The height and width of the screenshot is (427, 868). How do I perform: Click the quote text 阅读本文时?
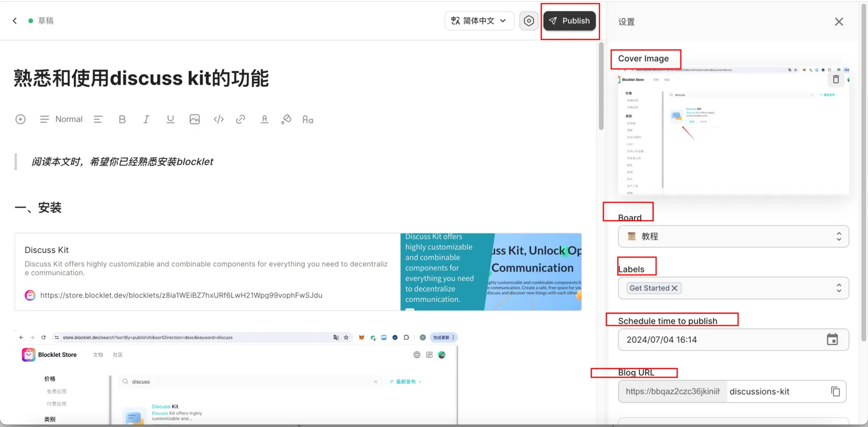coord(122,161)
